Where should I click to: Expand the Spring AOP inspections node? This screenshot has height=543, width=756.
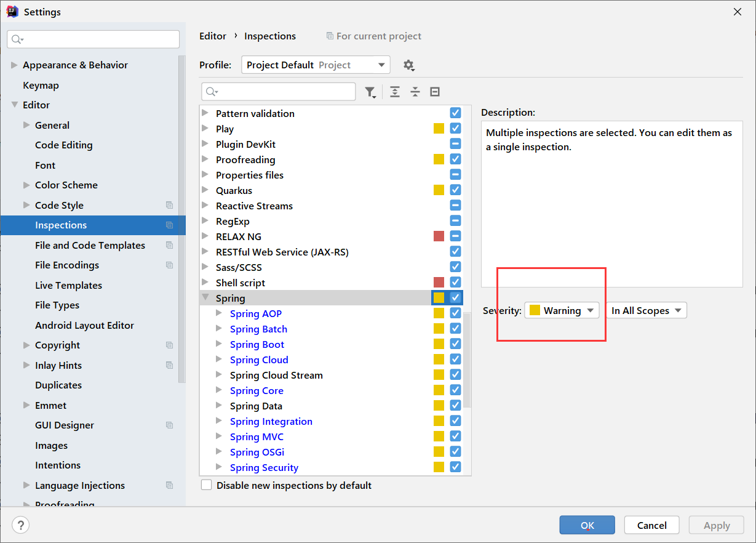219,313
